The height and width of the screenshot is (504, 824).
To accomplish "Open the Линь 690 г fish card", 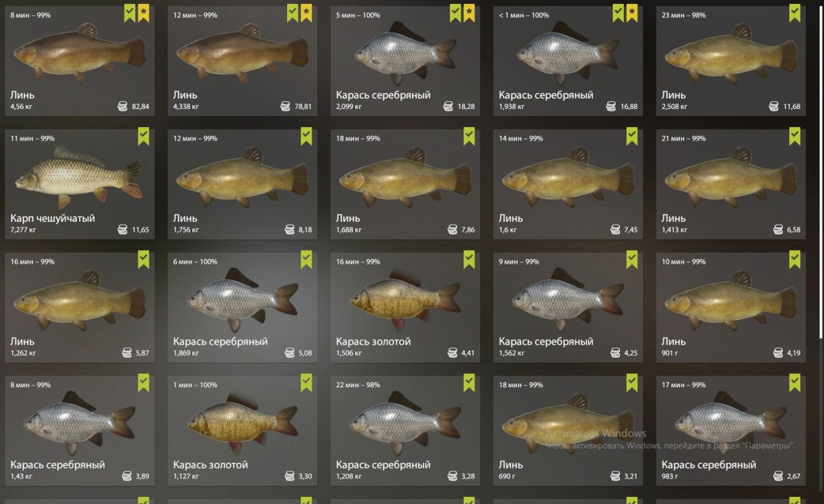I will [x=567, y=431].
